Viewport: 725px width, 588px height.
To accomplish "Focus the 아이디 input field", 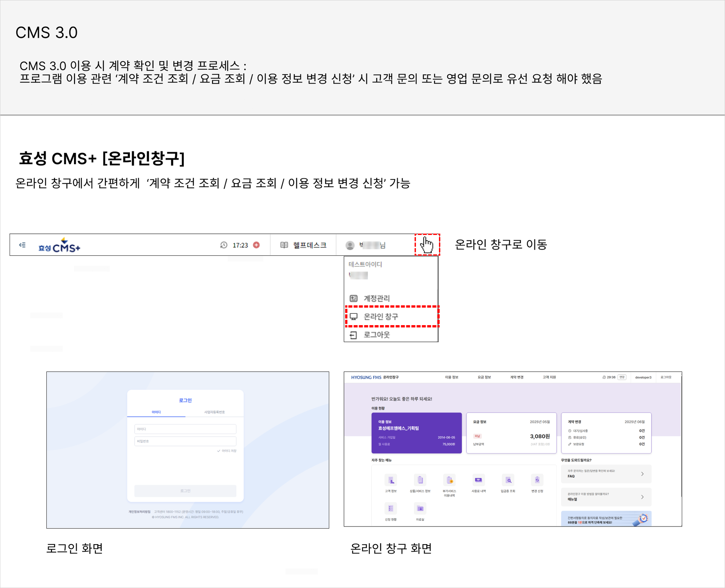I will tap(185, 429).
